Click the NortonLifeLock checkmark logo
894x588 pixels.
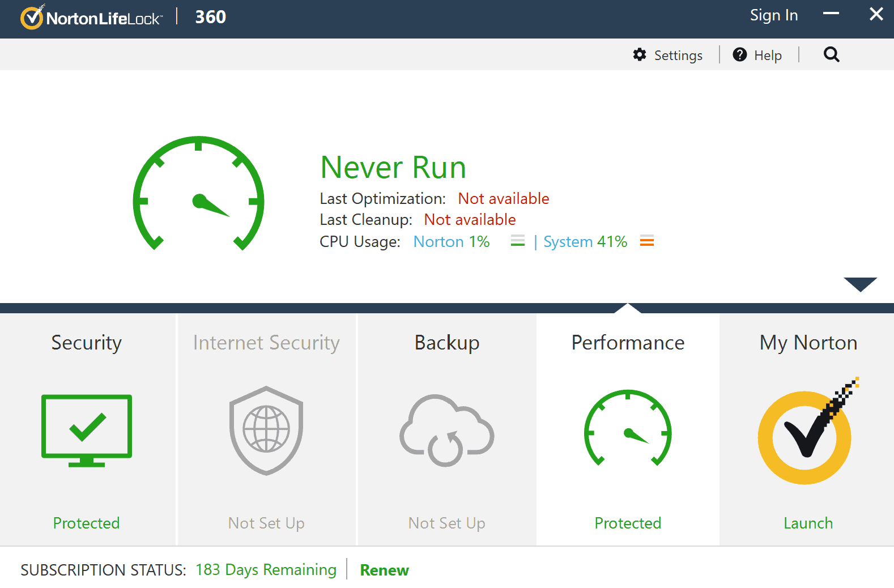click(32, 17)
